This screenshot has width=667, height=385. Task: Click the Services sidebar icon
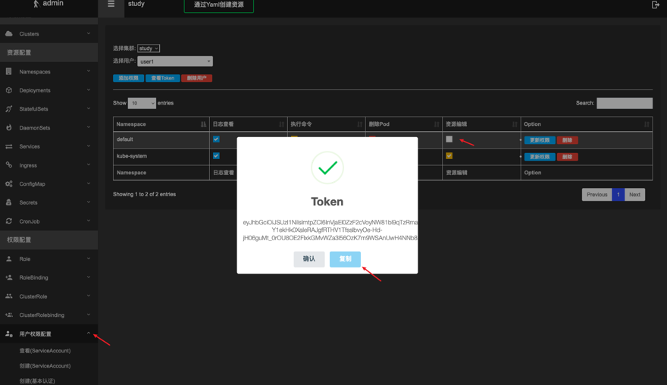(x=9, y=146)
